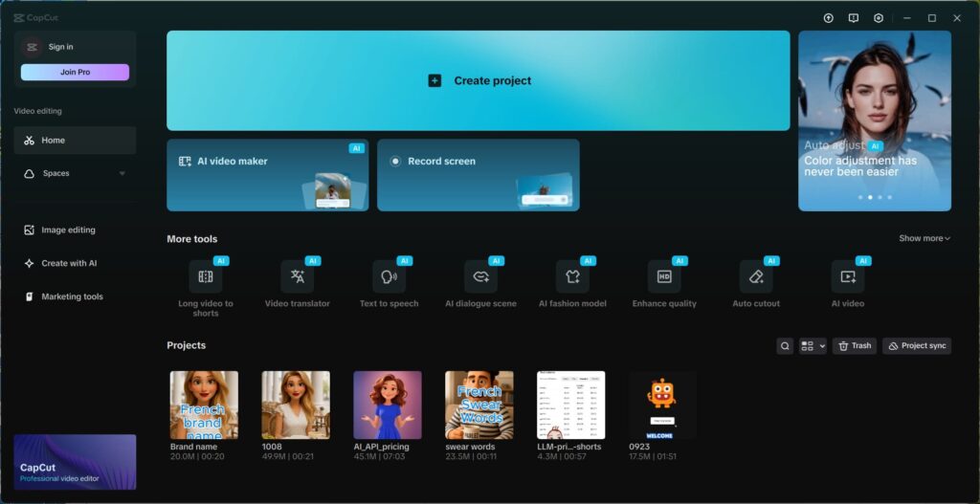Select Create with AI in sidebar
Image resolution: width=980 pixels, height=504 pixels.
point(69,263)
